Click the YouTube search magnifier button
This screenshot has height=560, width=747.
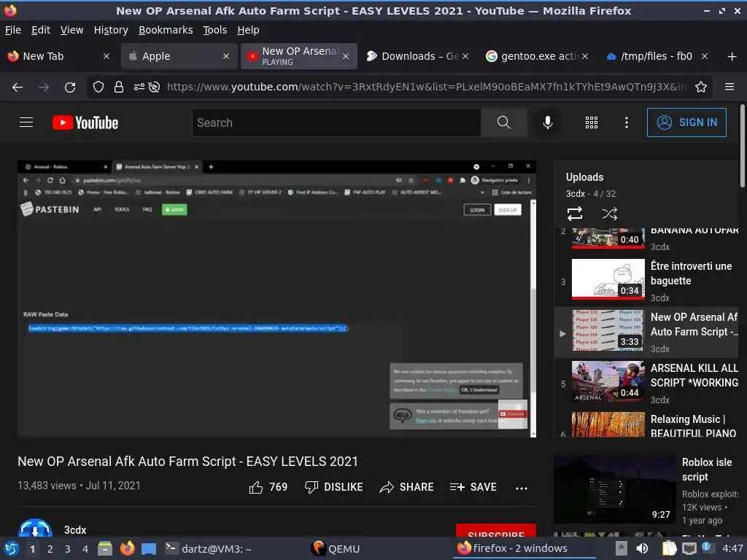coord(503,122)
